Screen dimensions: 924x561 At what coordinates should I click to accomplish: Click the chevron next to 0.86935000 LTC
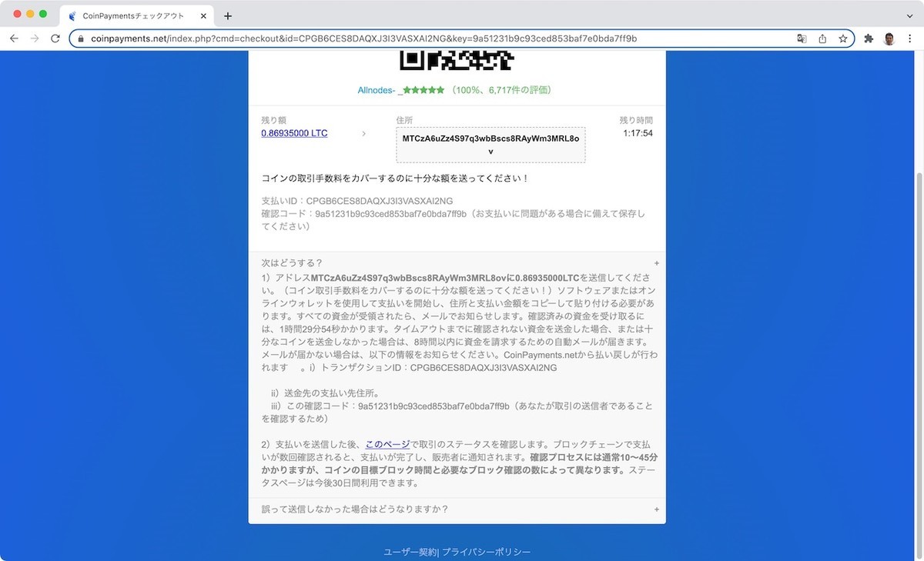(x=363, y=133)
